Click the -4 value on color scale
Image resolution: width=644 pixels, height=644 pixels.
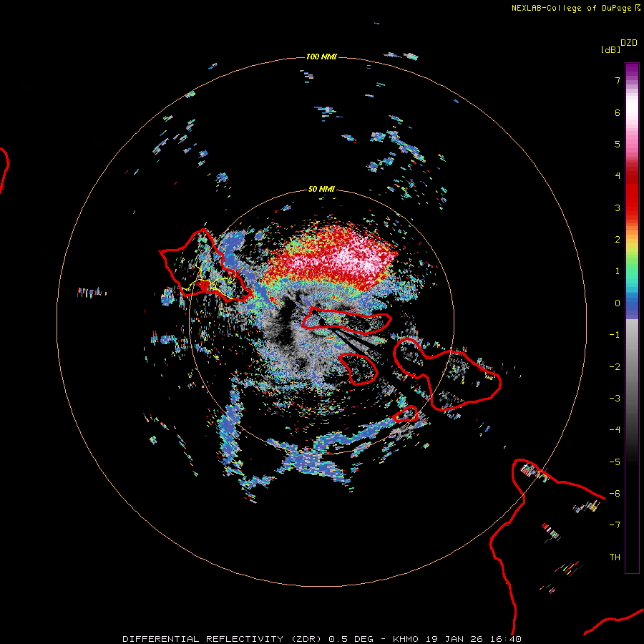pos(615,430)
